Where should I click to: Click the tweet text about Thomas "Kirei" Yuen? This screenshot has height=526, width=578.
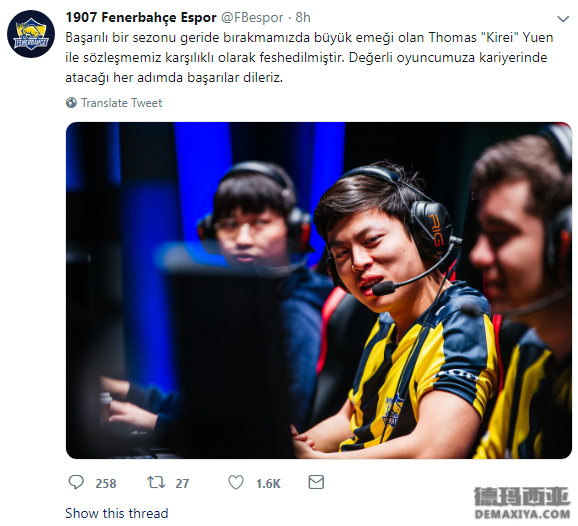(x=309, y=58)
